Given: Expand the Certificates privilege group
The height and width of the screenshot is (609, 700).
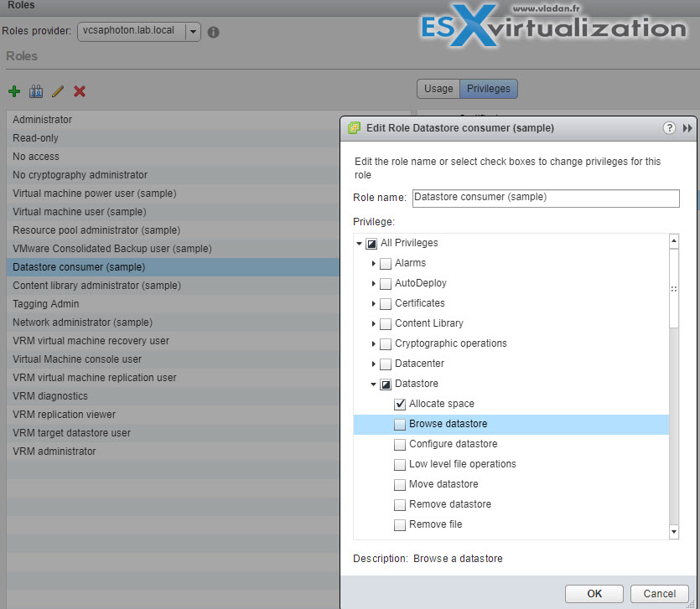Looking at the screenshot, I should click(373, 304).
